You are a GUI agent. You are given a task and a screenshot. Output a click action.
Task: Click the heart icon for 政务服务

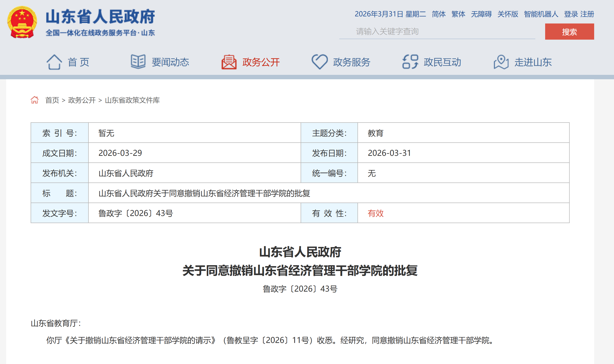pyautogui.click(x=319, y=62)
